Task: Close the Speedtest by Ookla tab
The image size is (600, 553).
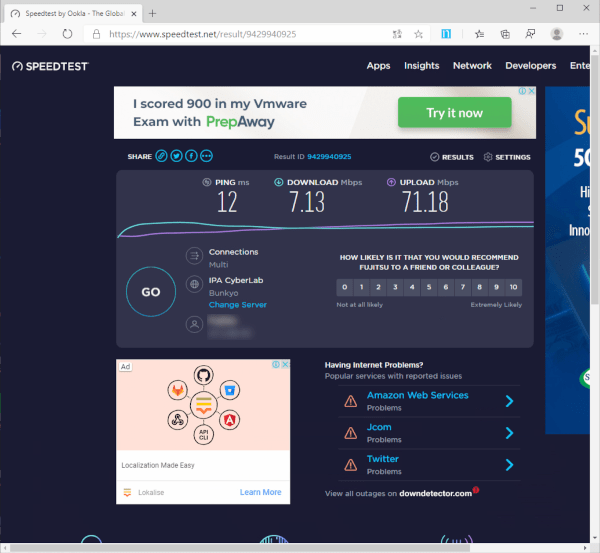Action: [x=134, y=14]
